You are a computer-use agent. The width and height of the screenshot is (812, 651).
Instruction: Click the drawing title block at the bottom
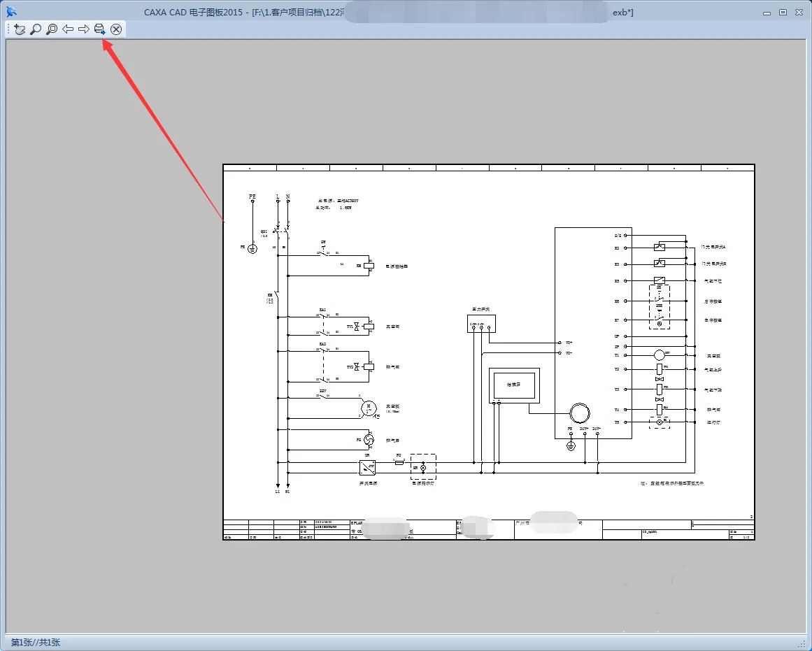489,529
